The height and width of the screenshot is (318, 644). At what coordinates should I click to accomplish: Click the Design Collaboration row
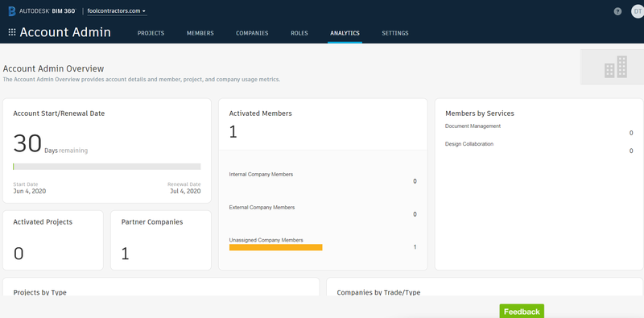(539, 147)
